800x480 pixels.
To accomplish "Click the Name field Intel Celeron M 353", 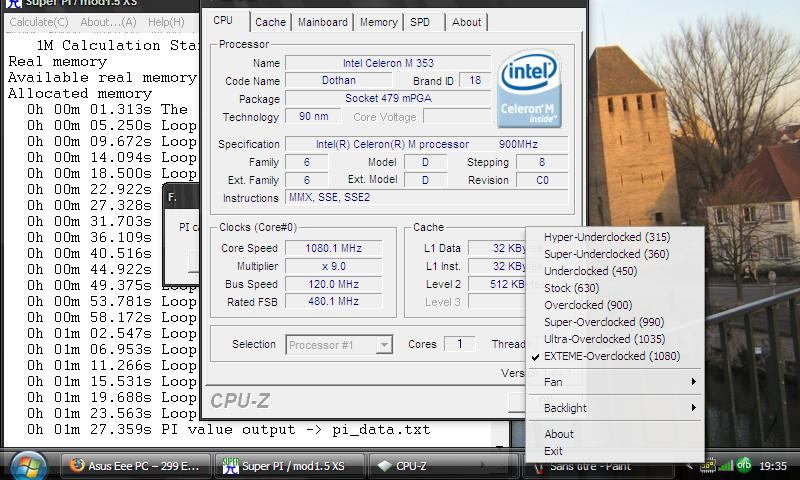I will 388,63.
